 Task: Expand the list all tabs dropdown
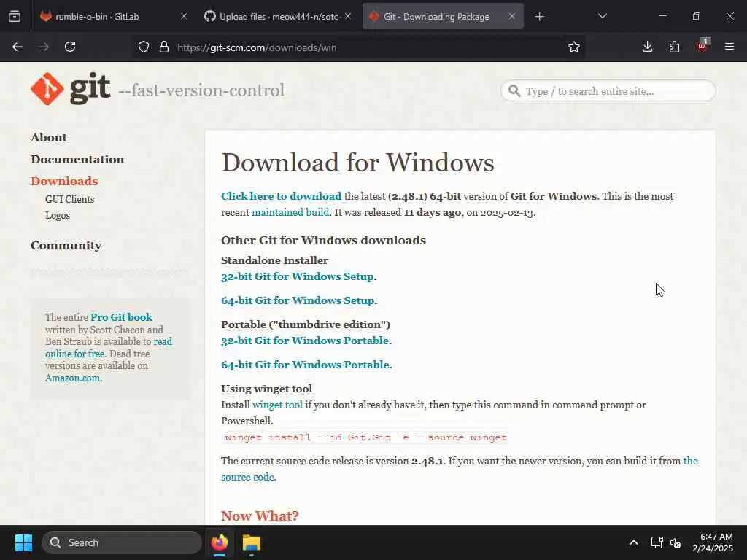pyautogui.click(x=602, y=17)
